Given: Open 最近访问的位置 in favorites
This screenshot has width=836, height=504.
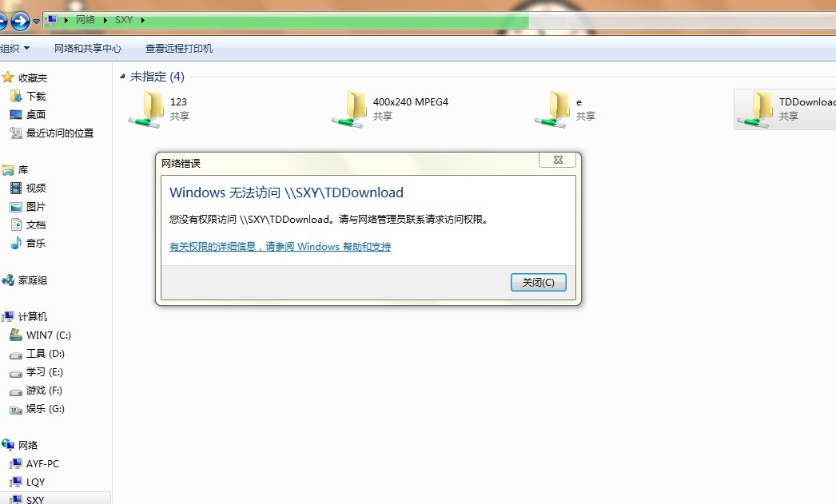Looking at the screenshot, I should [x=60, y=133].
